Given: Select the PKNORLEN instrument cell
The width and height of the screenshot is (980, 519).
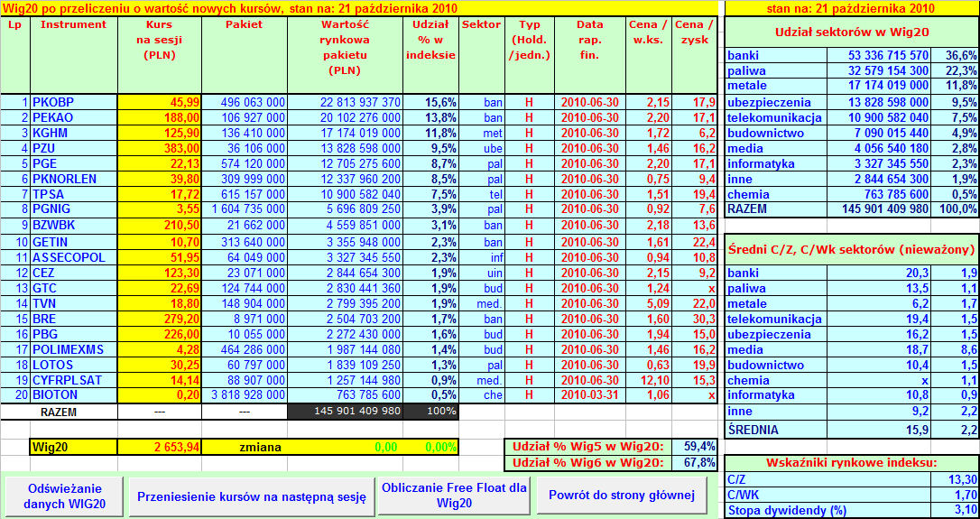Looking at the screenshot, I should point(74,178).
